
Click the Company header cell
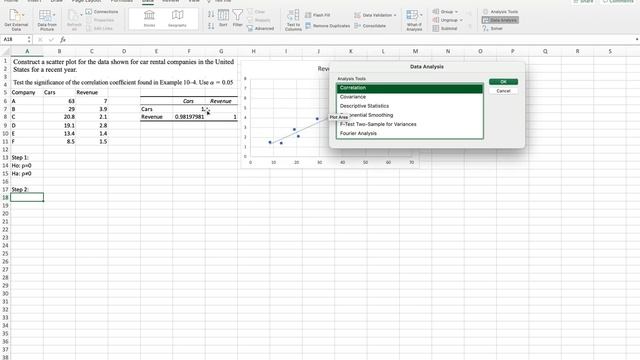point(27,93)
